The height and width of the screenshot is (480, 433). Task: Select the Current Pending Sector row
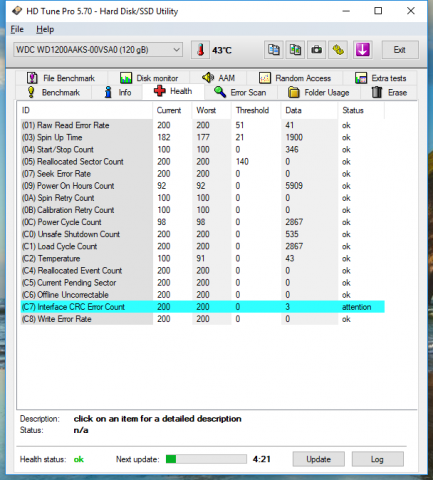[x=203, y=283]
